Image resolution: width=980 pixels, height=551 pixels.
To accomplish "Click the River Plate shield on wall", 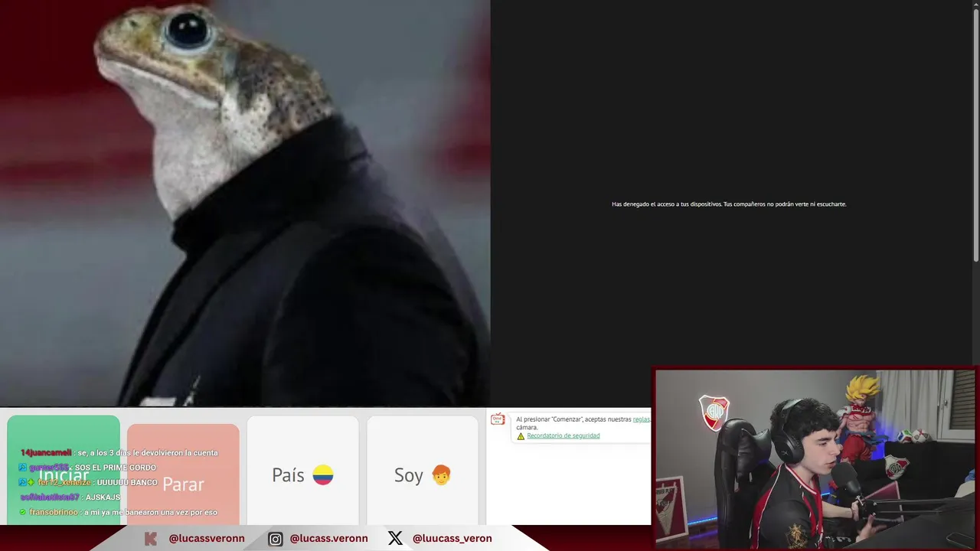I will tap(714, 412).
